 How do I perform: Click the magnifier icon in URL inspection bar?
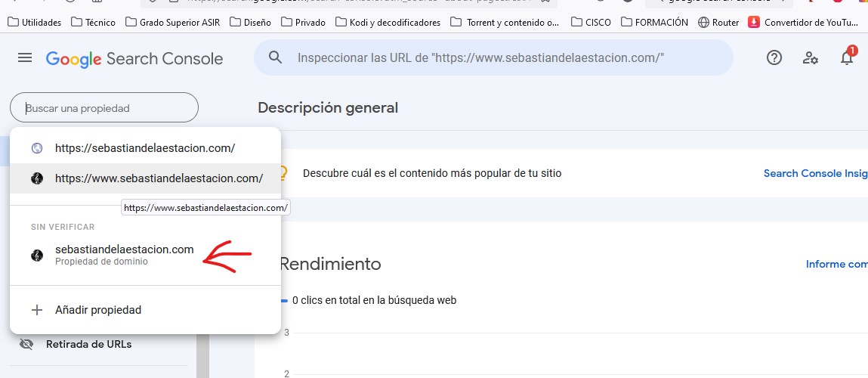[x=275, y=57]
